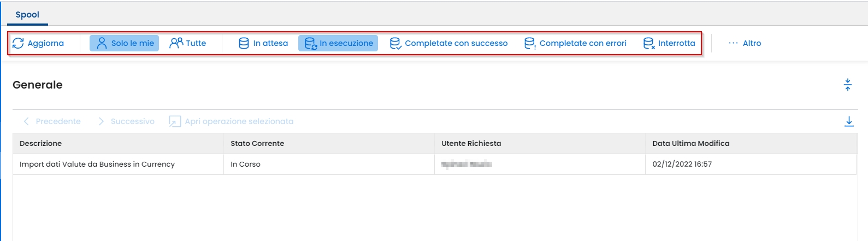Toggle the Solo le mie filter
Screen dimensions: 868x241
[125, 43]
